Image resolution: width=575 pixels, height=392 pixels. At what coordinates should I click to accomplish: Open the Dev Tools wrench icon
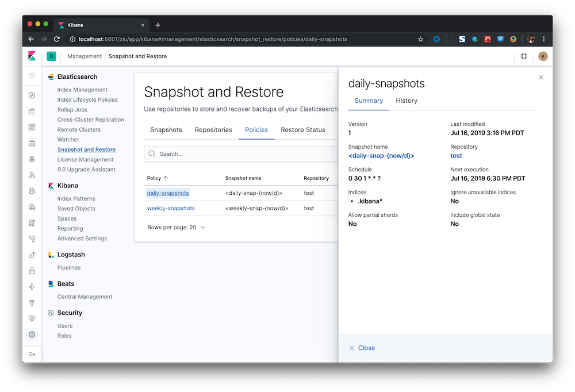(32, 302)
